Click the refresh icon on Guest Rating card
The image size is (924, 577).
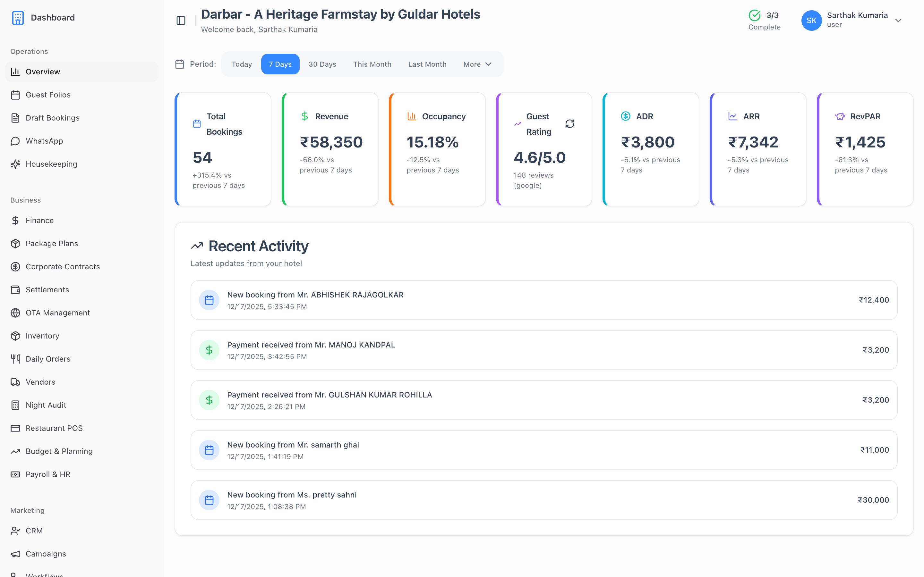pyautogui.click(x=570, y=124)
